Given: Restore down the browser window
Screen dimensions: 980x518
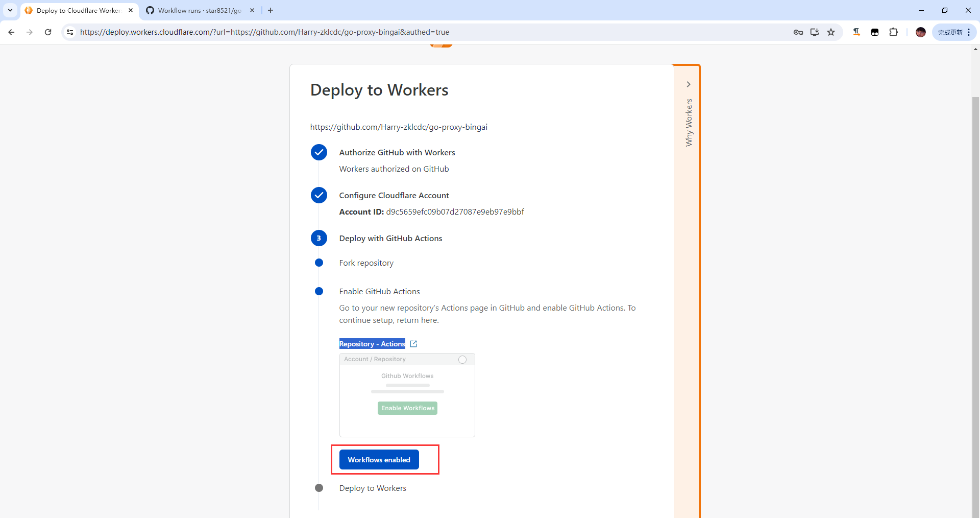Looking at the screenshot, I should [x=945, y=10].
